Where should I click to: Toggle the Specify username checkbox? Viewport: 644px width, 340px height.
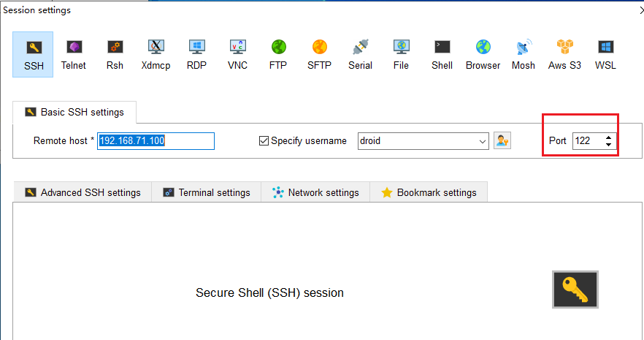(264, 140)
